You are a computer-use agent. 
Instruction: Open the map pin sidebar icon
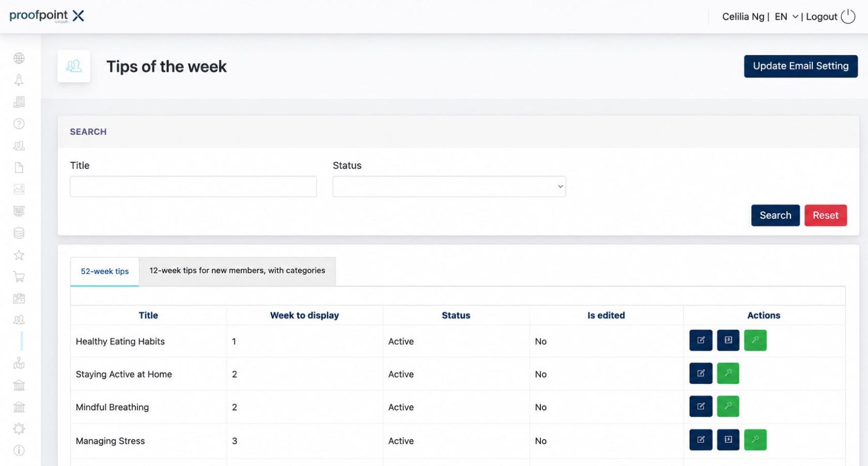pyautogui.click(x=19, y=363)
